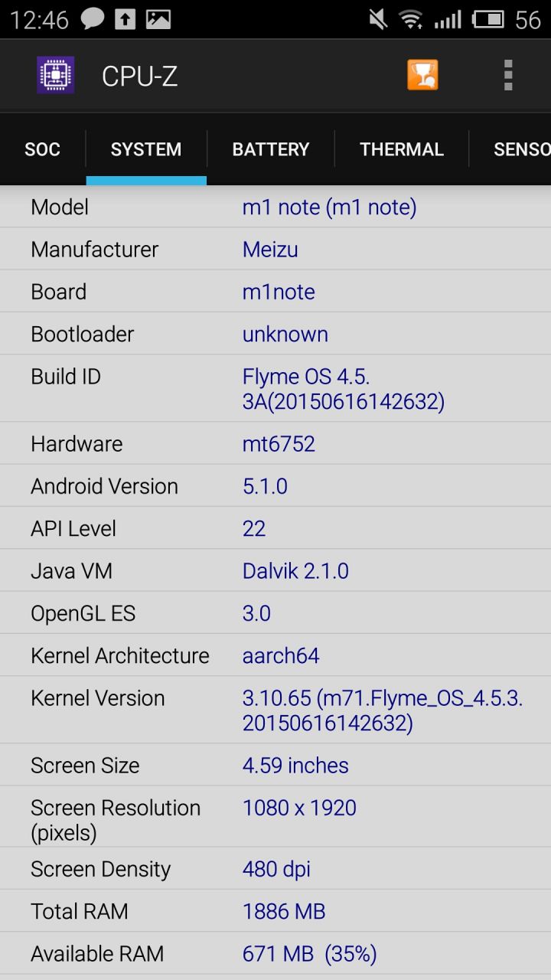
Task: Switch to the SOC tab
Action: click(x=43, y=149)
